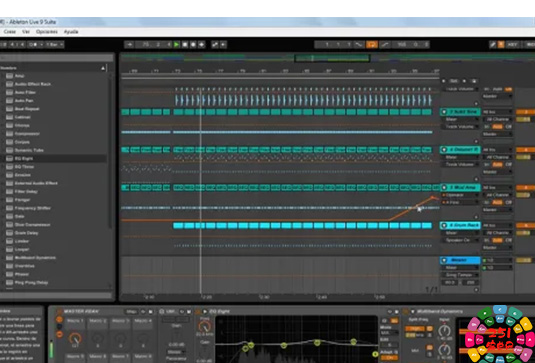Image resolution: width=535 pixels, height=363 pixels.
Task: Open Detuned track All Channels dropdown
Action: [497, 157]
